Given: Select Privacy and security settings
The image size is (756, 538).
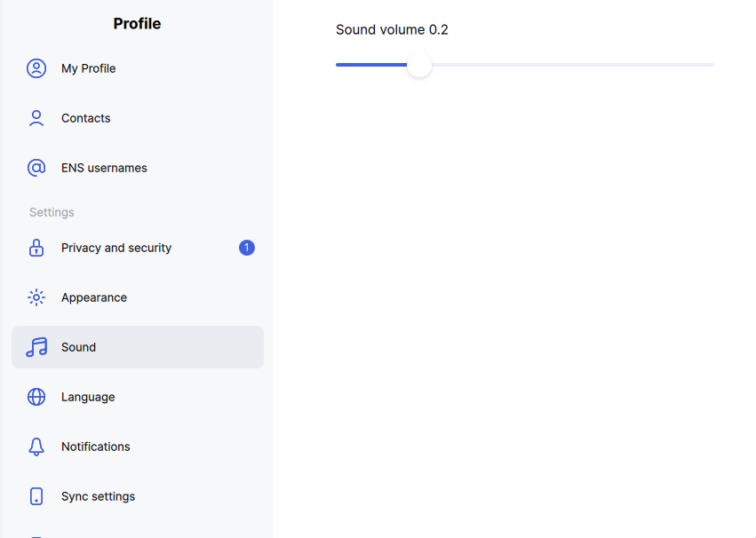Looking at the screenshot, I should [x=138, y=248].
